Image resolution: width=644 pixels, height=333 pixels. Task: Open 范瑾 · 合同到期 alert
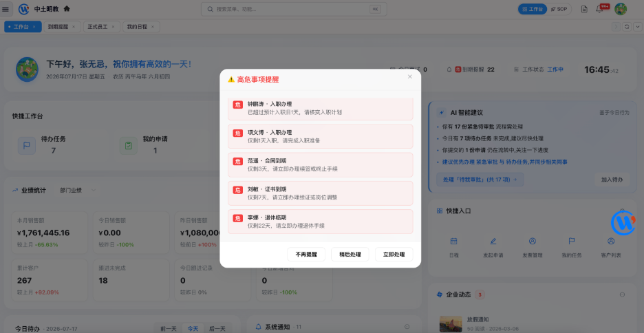[321, 164]
